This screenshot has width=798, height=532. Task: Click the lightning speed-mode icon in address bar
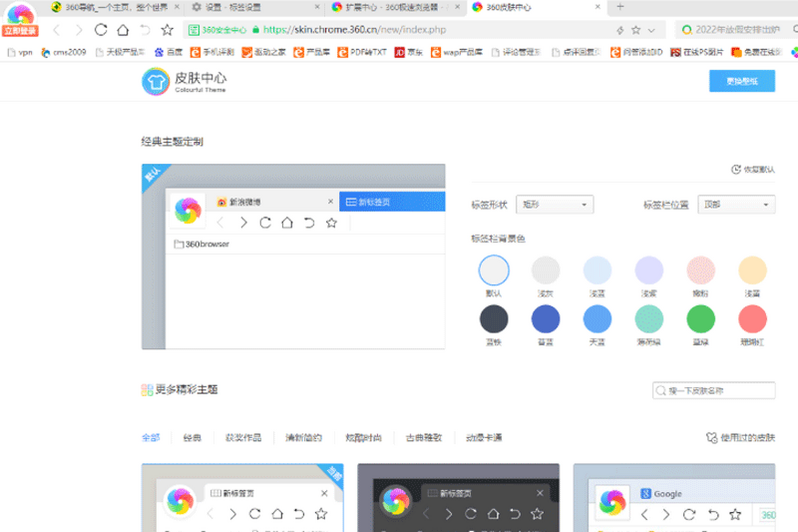pos(620,30)
